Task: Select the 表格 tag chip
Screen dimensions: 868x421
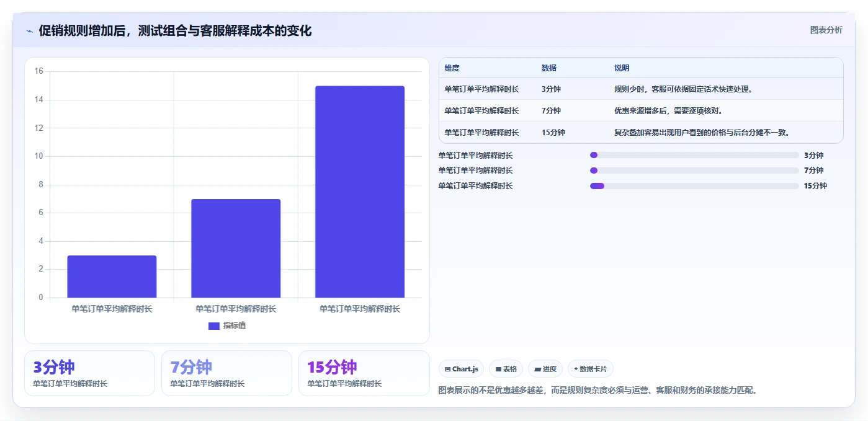Action: coord(506,369)
